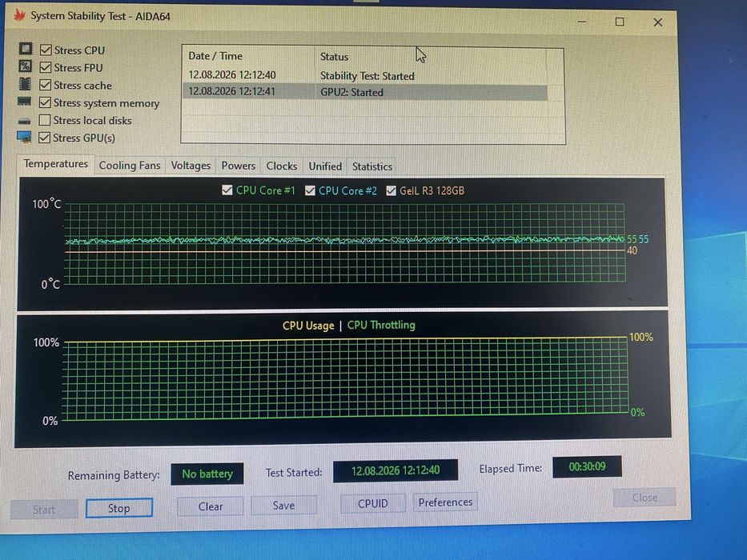Viewport: 747px width, 560px height.
Task: Stop the running stability test
Action: tap(119, 508)
